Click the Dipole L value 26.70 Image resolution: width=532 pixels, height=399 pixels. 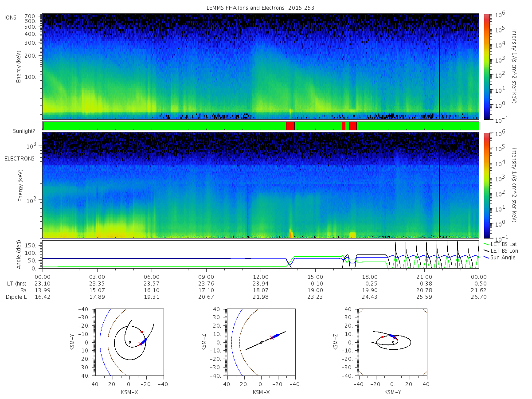[479, 297]
